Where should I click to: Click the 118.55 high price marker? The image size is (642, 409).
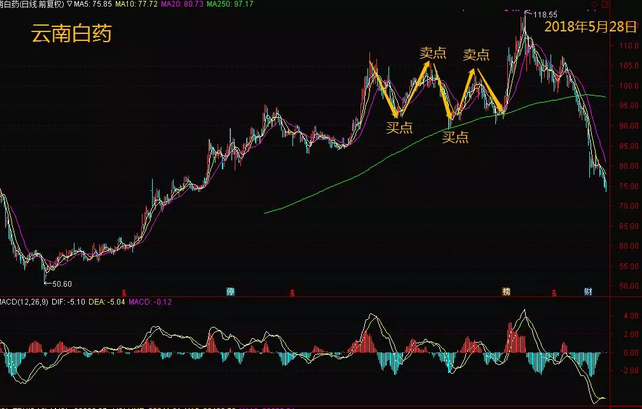click(544, 14)
